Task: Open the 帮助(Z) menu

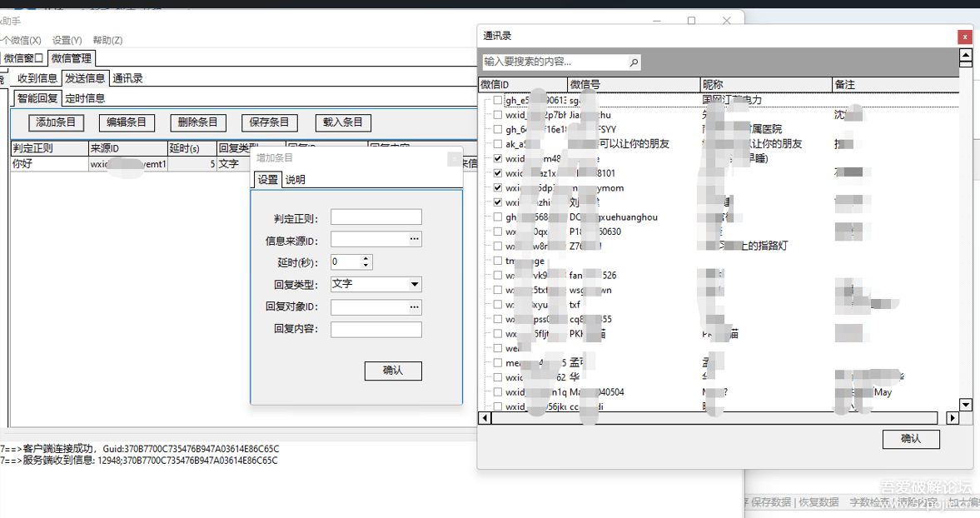Action: coord(107,40)
